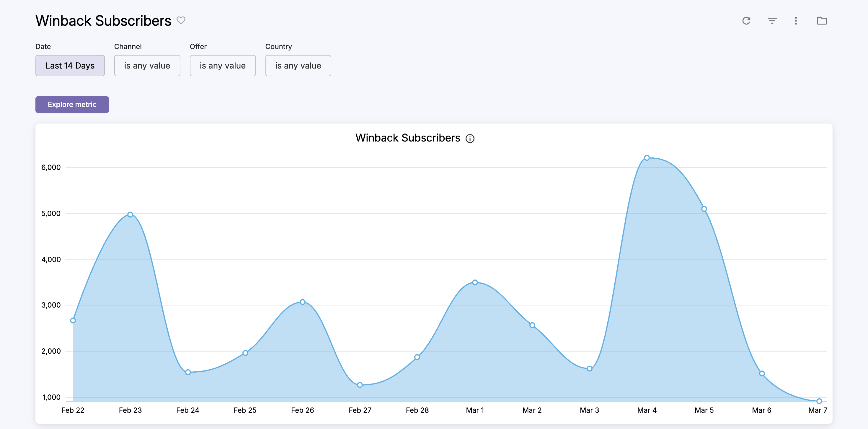This screenshot has height=429, width=868.
Task: Click the 1,000 y-axis label
Action: click(x=51, y=397)
